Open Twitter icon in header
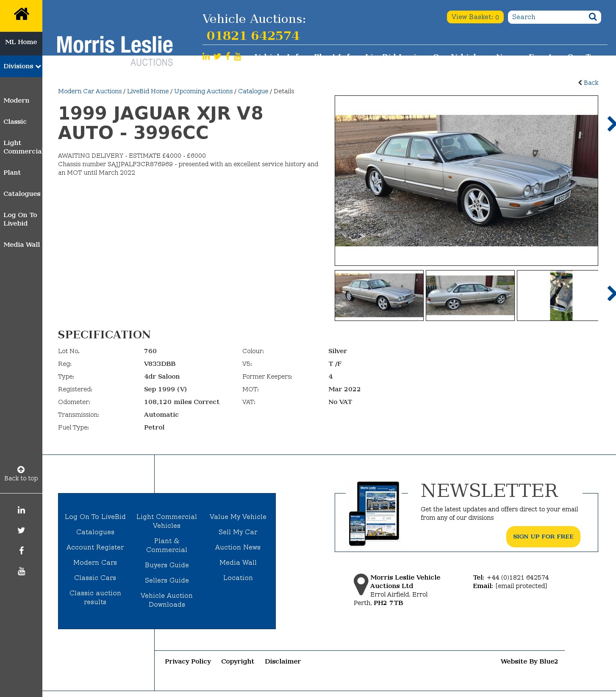616x697 pixels. pos(217,56)
